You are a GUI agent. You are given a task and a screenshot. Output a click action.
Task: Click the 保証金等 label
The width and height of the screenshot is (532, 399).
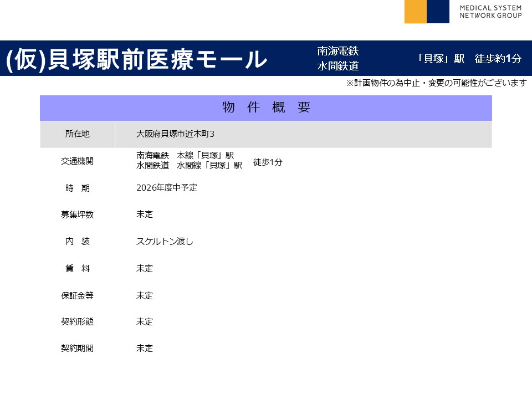78,295
